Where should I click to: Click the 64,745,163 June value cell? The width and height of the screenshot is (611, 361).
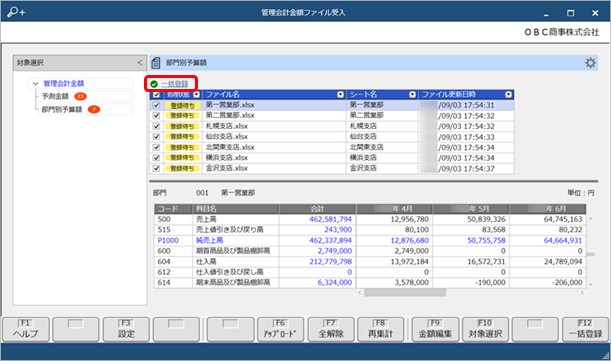(x=548, y=219)
